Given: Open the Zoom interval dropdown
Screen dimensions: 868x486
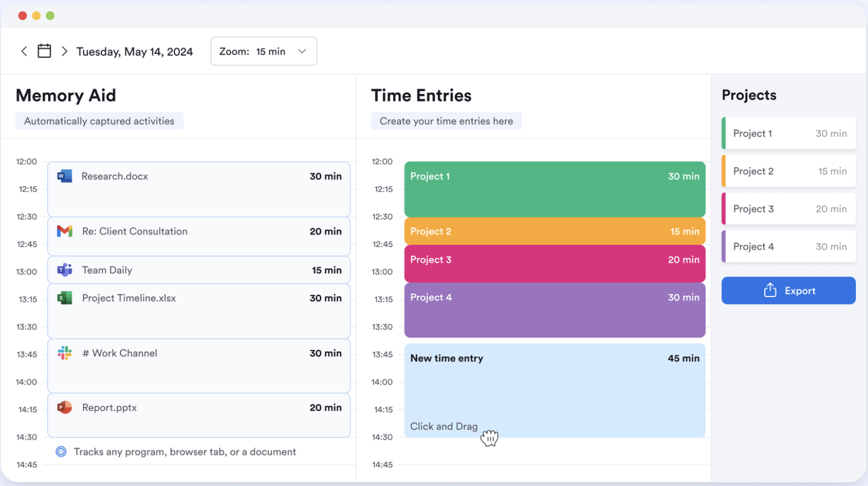Looking at the screenshot, I should click(x=263, y=51).
